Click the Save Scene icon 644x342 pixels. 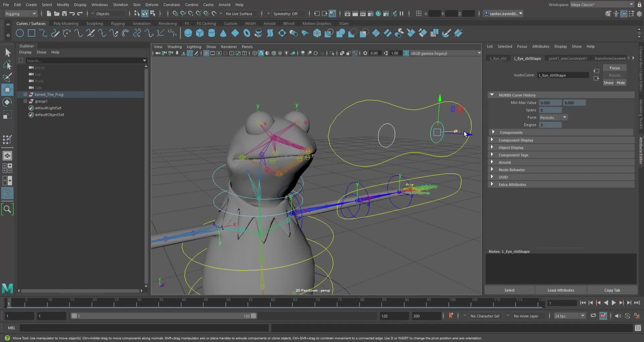(x=64, y=13)
